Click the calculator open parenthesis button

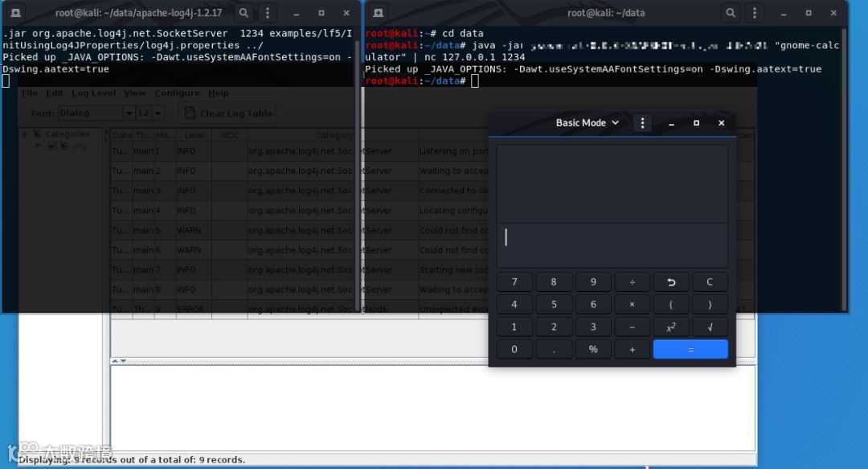coord(671,304)
